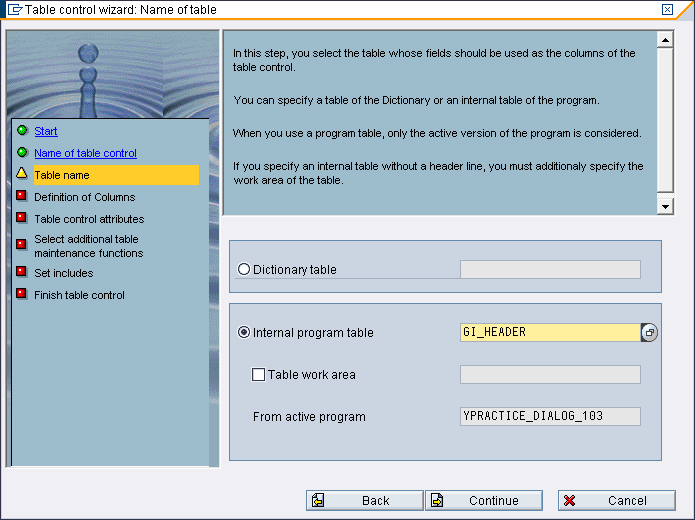Click the green status icon beside Start

click(x=21, y=131)
